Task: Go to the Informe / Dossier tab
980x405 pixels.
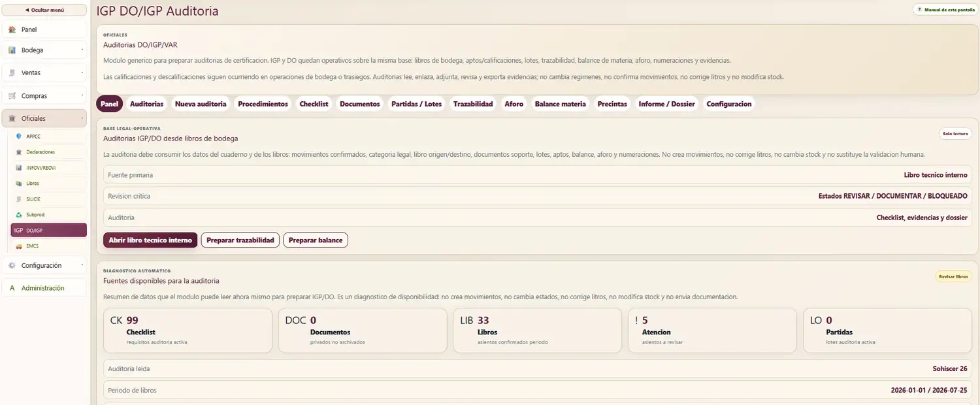Action: pos(666,104)
